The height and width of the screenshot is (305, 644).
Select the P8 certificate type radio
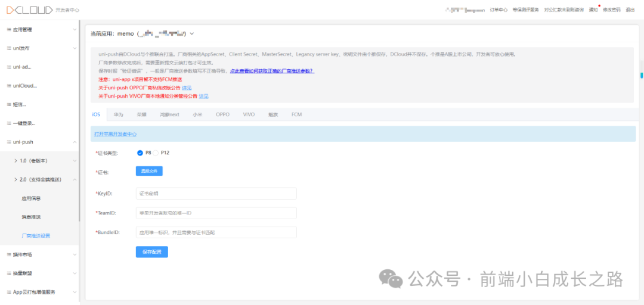pyautogui.click(x=140, y=152)
